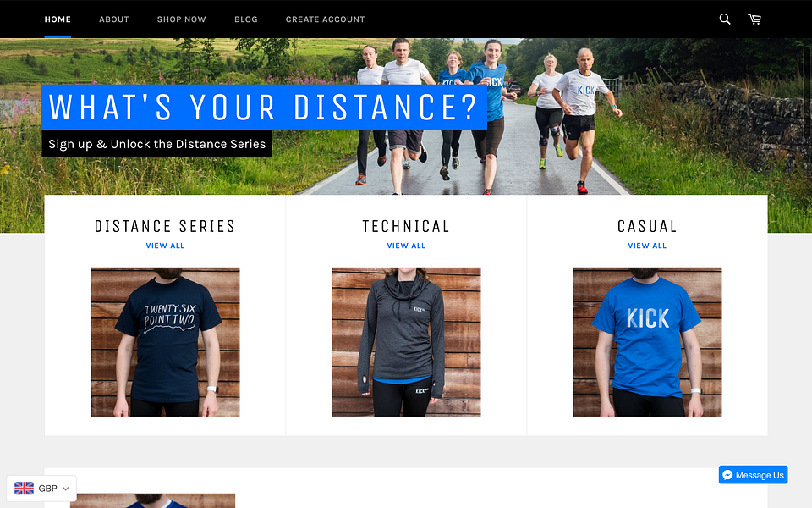Open the Twenty Six Point Two shirt image
The height and width of the screenshot is (508, 812).
click(165, 342)
